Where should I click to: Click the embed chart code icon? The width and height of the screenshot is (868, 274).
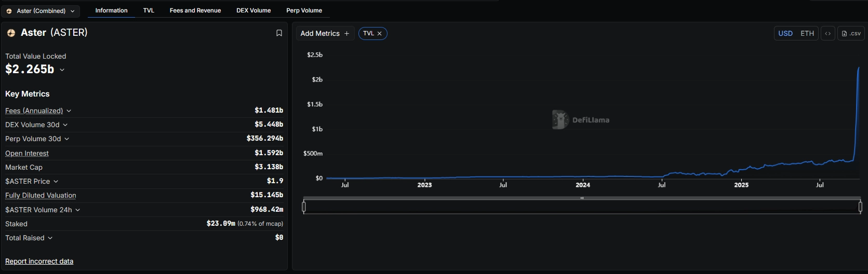[x=827, y=33]
